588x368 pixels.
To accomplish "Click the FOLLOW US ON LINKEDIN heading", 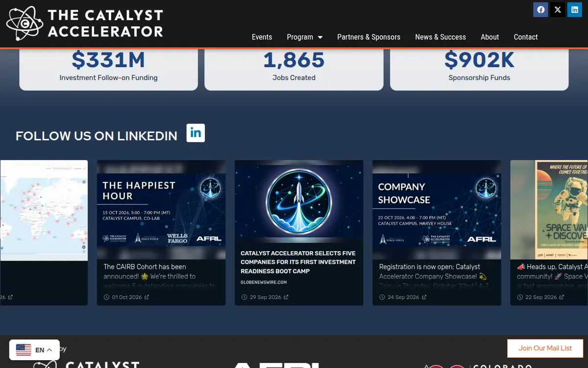I will [x=97, y=136].
